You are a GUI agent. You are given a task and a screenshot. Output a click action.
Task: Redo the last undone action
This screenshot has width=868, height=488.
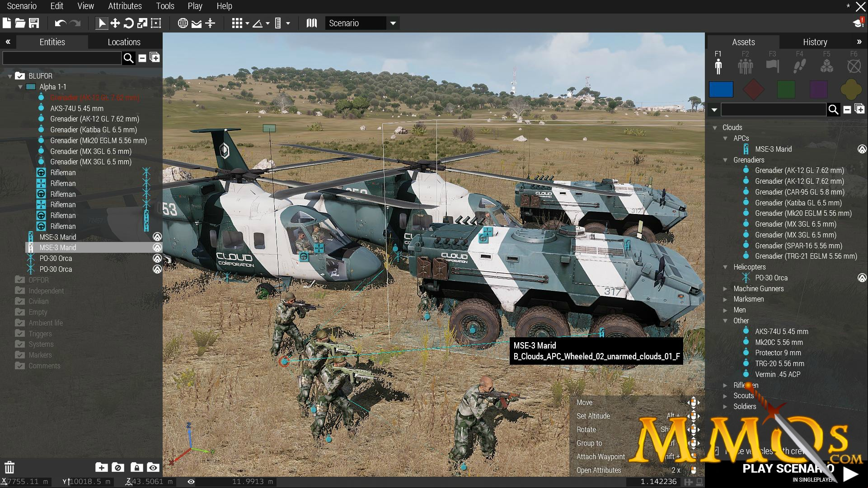pyautogui.click(x=75, y=23)
